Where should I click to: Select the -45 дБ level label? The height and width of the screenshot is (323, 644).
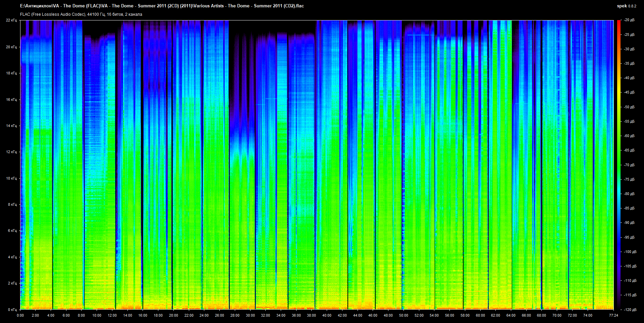click(x=629, y=92)
